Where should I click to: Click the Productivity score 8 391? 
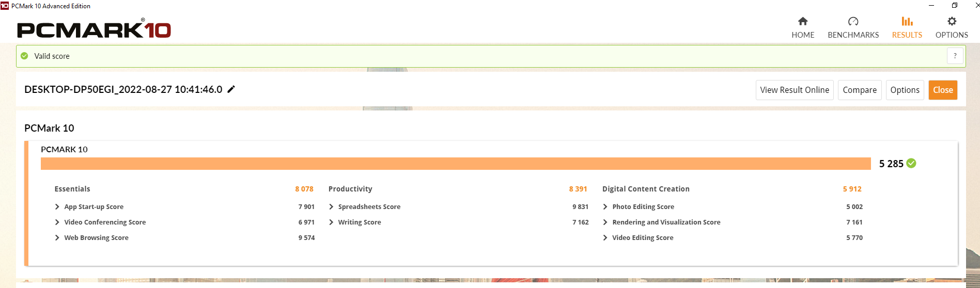(x=578, y=189)
